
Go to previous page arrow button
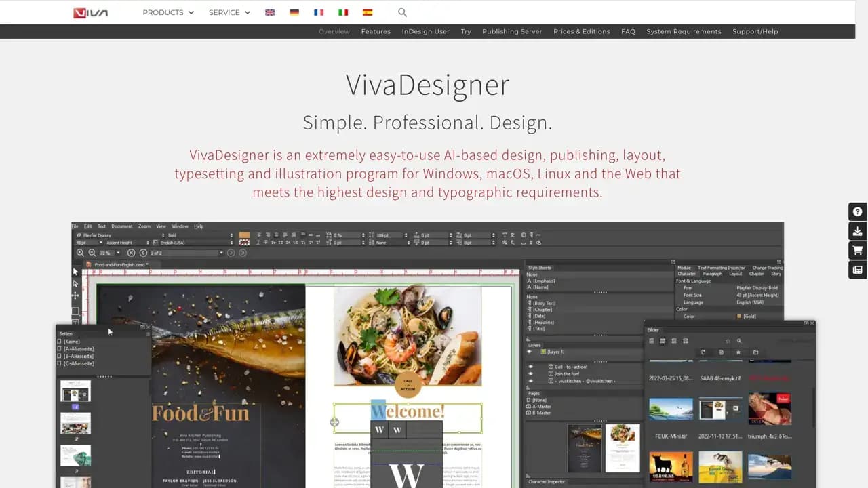click(x=143, y=253)
